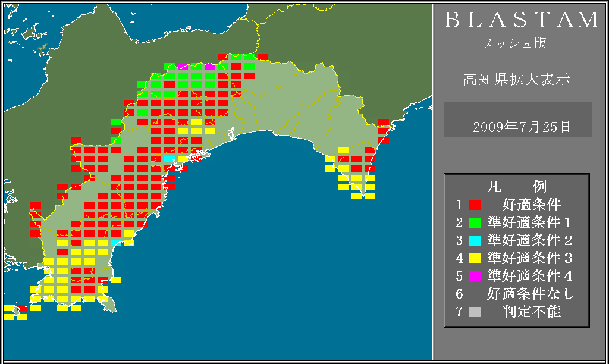Click legend label 準好適条件4
Screen dimensions: 609x364
coord(530,276)
